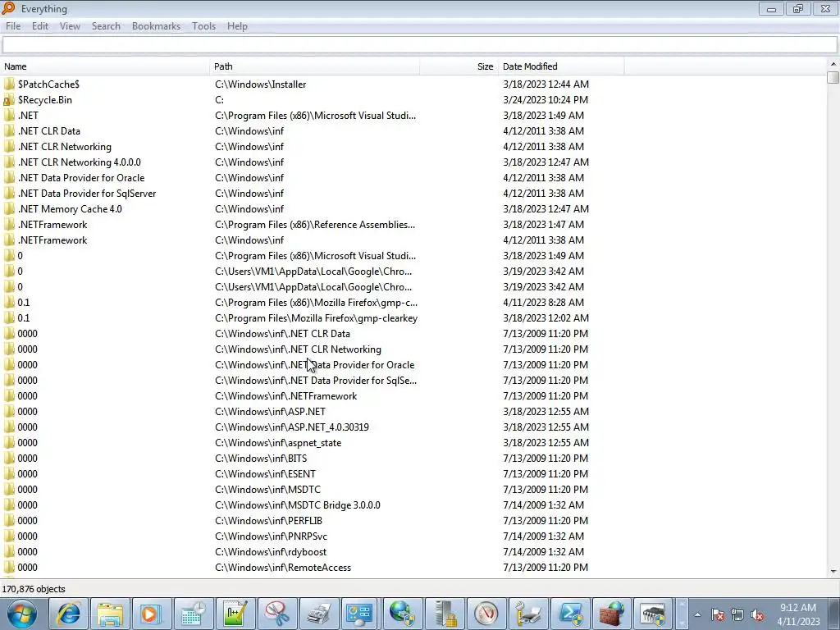Open the Search menu
Viewport: 840px width, 630px height.
click(106, 26)
